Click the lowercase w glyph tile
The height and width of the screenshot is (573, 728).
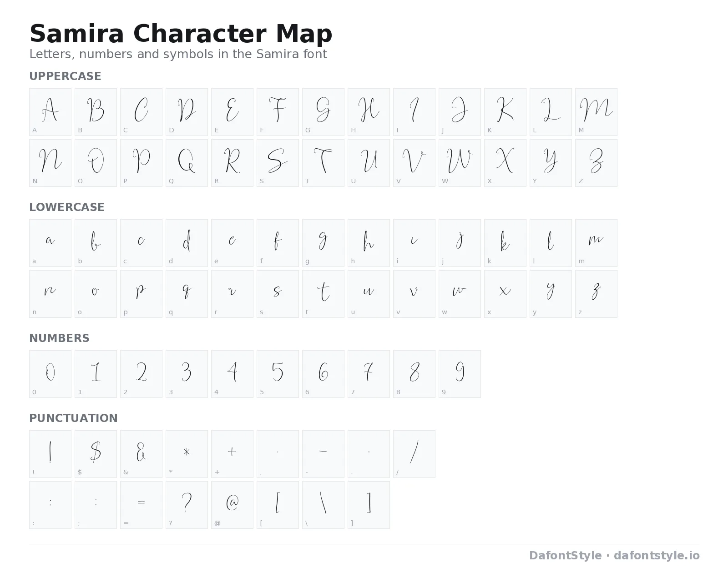point(460,294)
